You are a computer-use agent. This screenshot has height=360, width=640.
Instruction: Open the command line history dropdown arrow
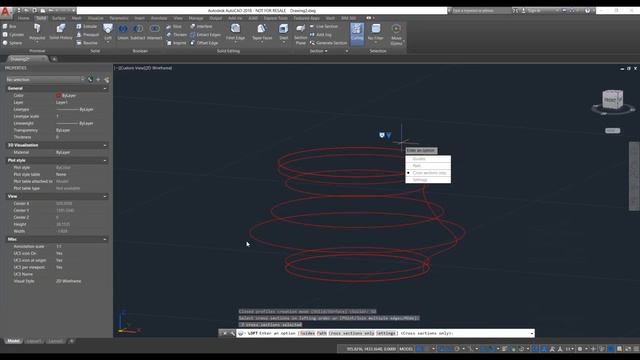click(x=531, y=333)
